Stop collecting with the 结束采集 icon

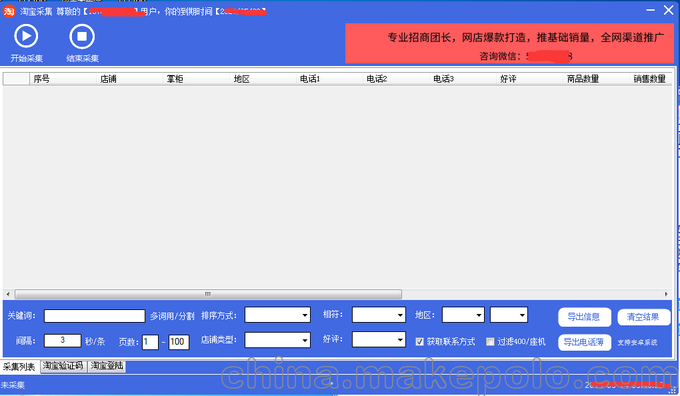click(x=82, y=36)
